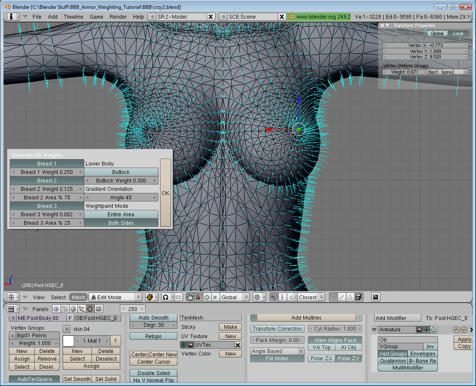Click the proportional edit icon
The width and height of the screenshot is (476, 386).
257,297
